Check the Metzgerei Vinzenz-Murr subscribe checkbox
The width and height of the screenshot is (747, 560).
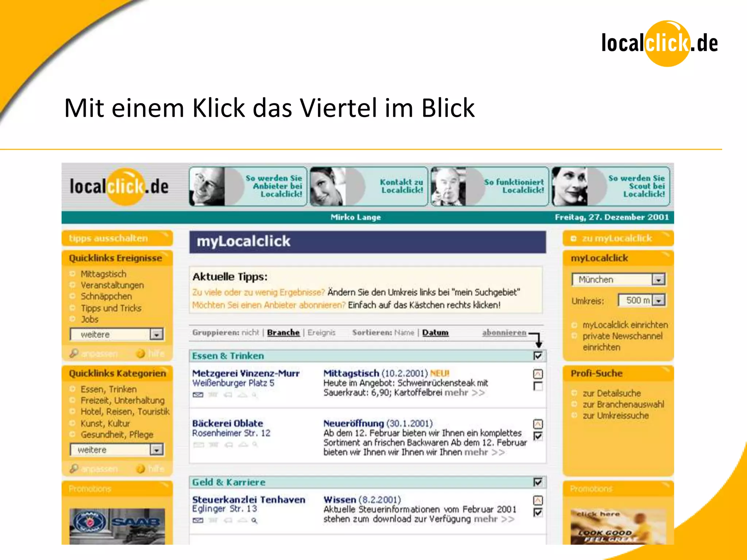click(538, 386)
